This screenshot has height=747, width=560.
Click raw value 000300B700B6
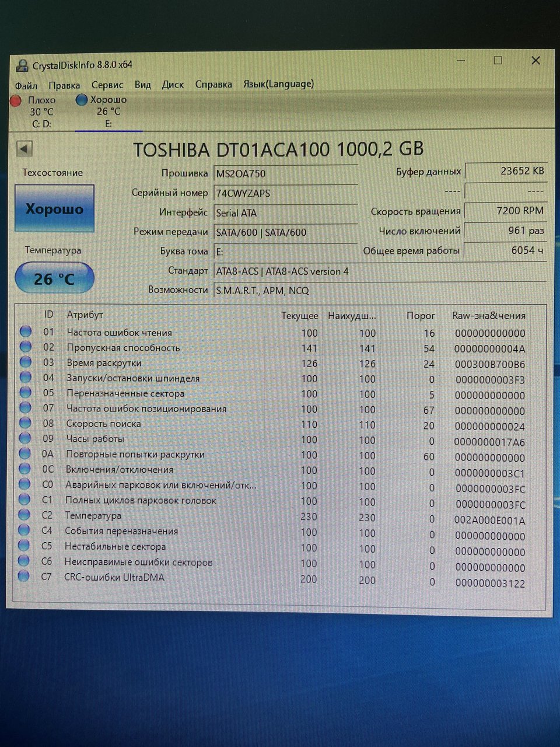click(490, 364)
